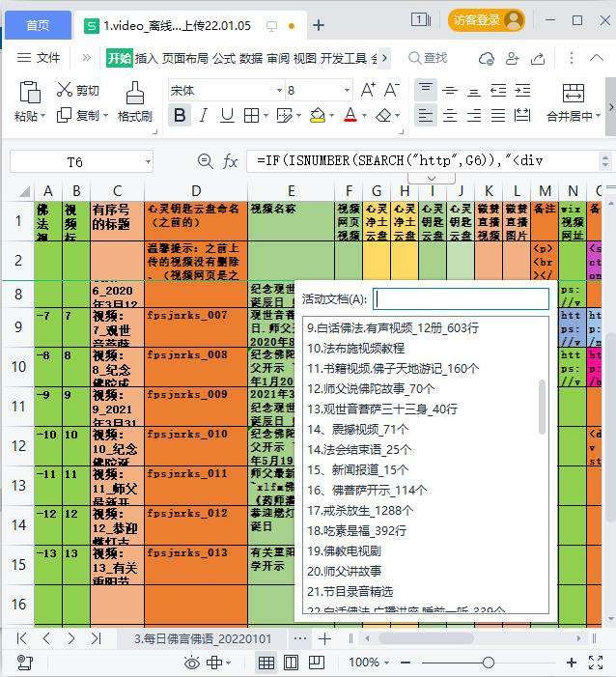Click the cloud sync icon
This screenshot has height=677, width=616.
[487, 58]
